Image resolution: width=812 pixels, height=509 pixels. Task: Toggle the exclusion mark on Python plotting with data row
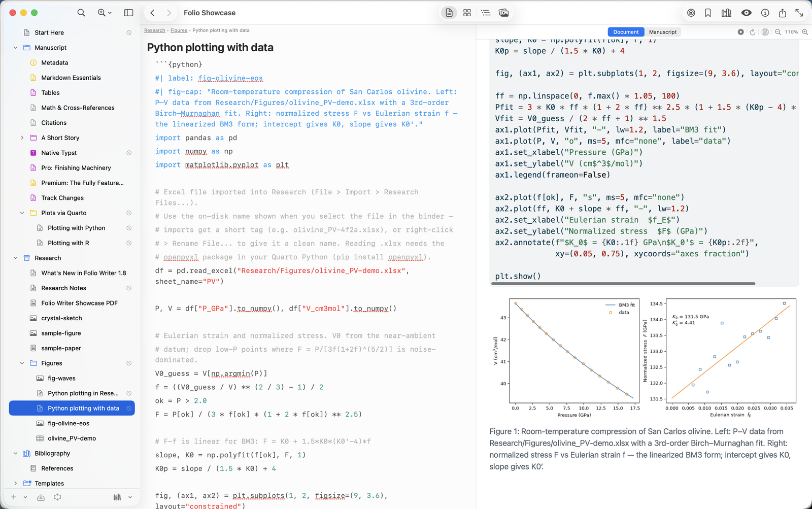[129, 409]
